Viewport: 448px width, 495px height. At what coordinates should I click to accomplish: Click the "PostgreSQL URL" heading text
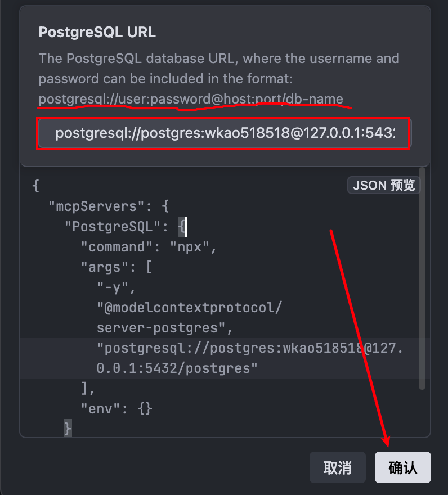tap(97, 32)
